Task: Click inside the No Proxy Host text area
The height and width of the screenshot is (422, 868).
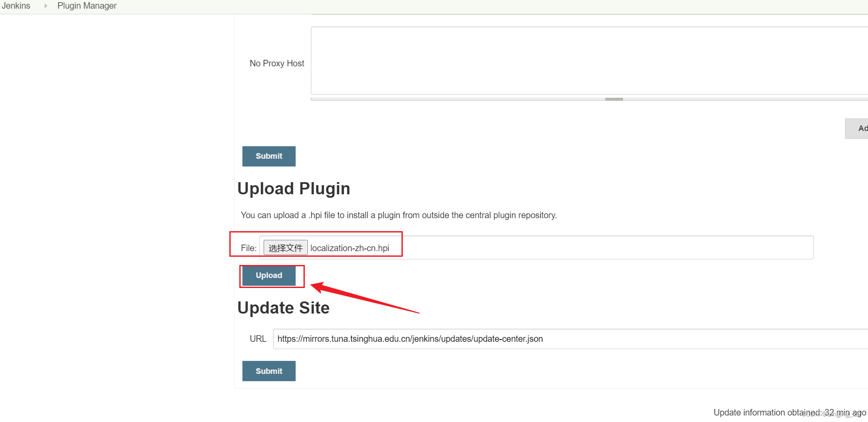Action: (589, 61)
